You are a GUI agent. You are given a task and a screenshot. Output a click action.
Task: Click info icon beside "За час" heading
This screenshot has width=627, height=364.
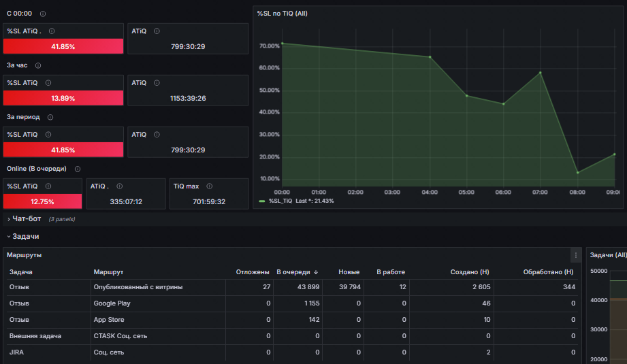(x=38, y=65)
